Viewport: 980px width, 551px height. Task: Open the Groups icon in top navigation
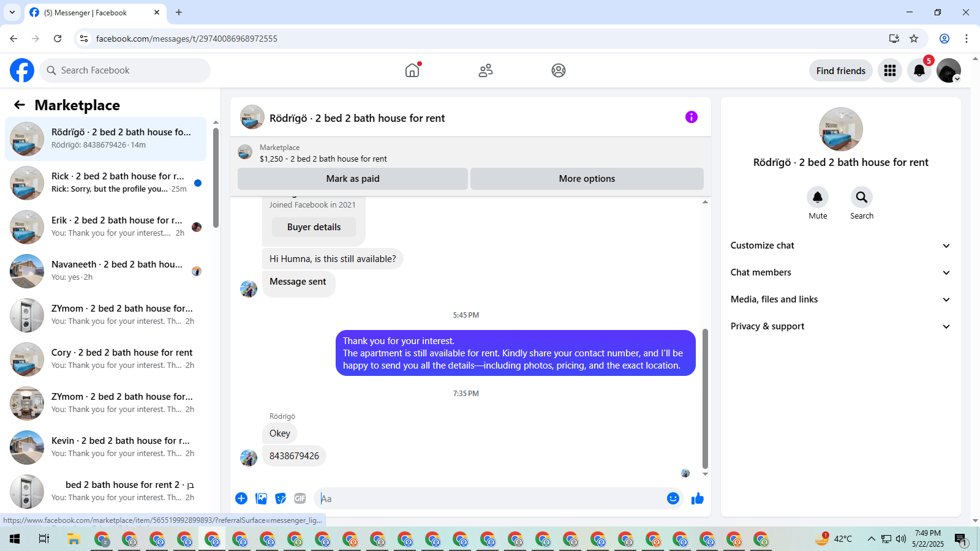point(559,70)
